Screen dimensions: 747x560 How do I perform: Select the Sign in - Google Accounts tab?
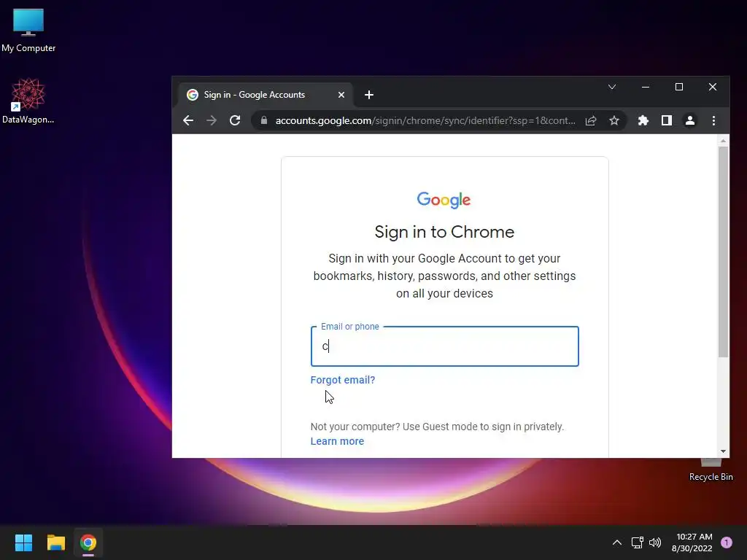tap(266, 95)
